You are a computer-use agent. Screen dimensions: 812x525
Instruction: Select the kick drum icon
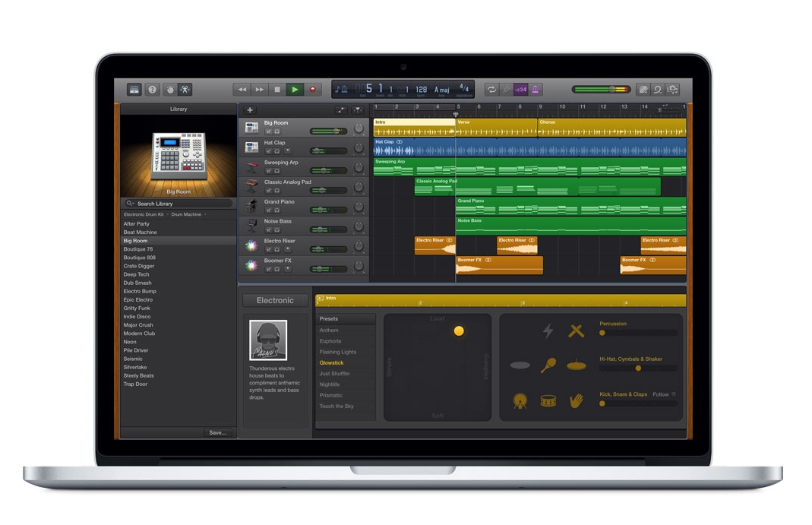520,400
